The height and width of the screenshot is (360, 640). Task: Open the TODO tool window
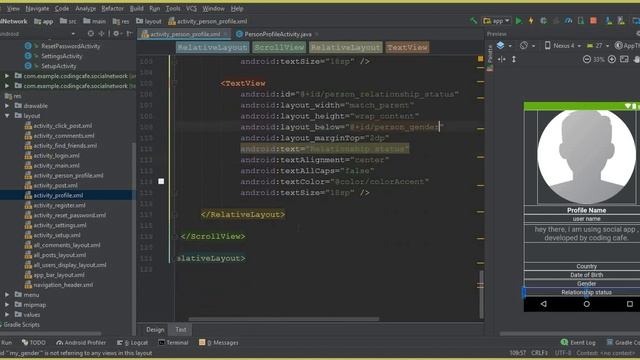pyautogui.click(x=33, y=342)
